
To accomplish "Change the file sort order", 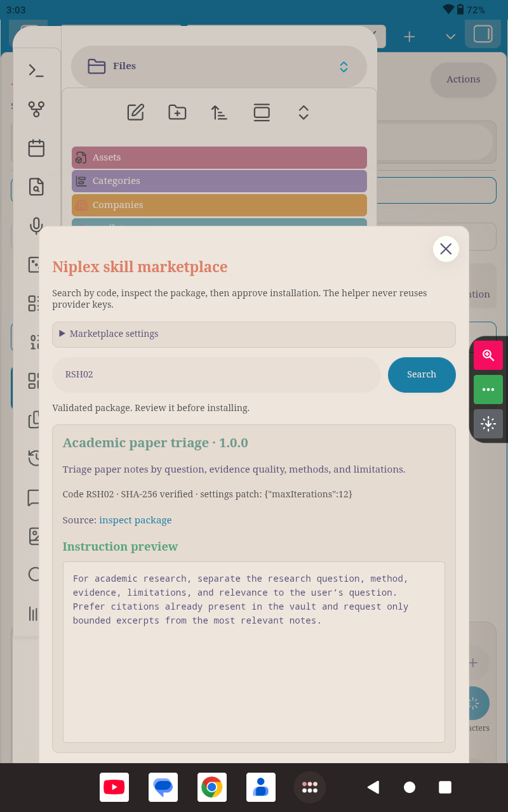I will (x=219, y=112).
